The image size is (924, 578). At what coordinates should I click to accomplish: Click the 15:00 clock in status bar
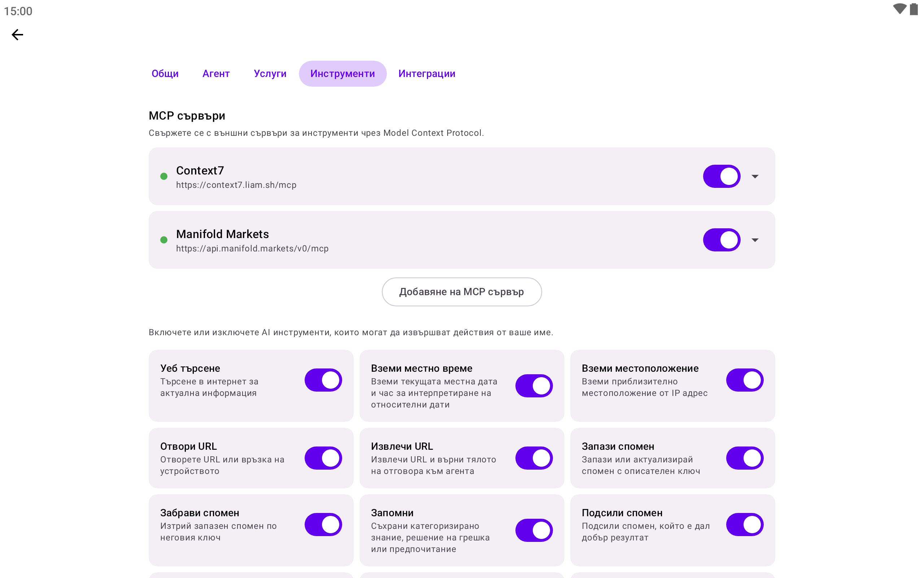tap(18, 11)
